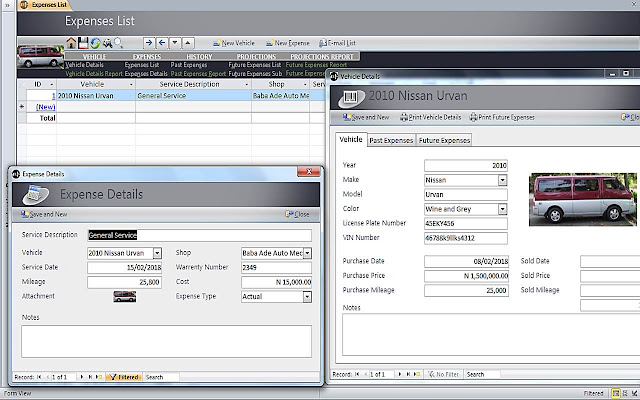Toggle the Filtered button in Expense Details
This screenshot has height=400, width=640.
pos(124,377)
